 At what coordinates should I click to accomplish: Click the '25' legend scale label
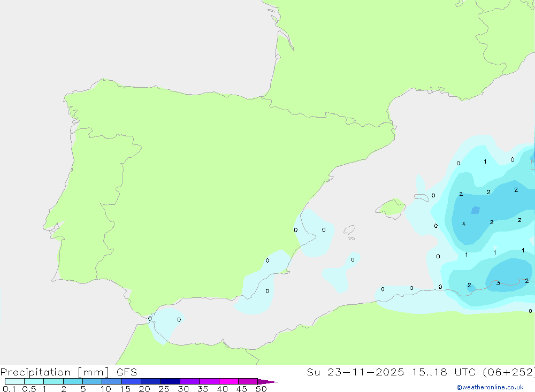click(164, 389)
